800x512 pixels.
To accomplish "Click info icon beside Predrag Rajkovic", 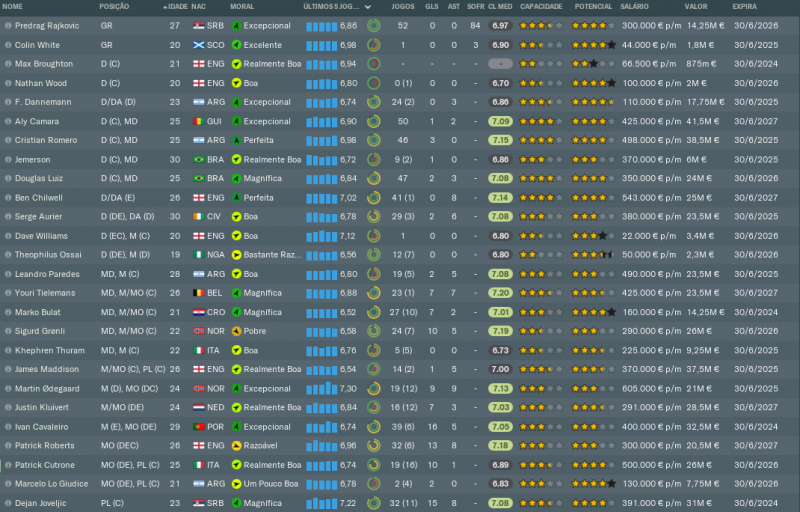I will click(x=8, y=26).
